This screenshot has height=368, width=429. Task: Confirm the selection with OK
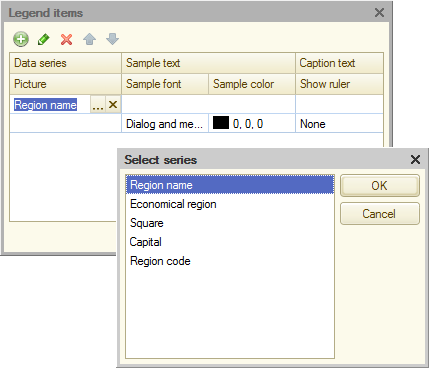[380, 186]
